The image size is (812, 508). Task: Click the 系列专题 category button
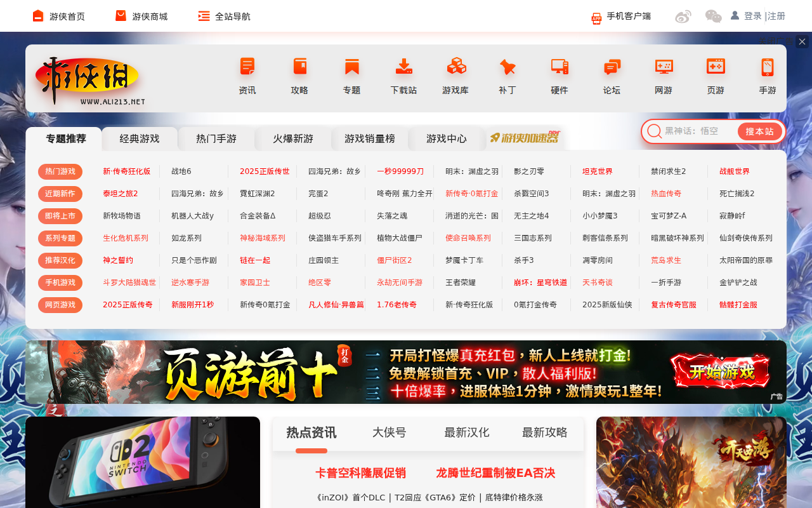[60, 238]
